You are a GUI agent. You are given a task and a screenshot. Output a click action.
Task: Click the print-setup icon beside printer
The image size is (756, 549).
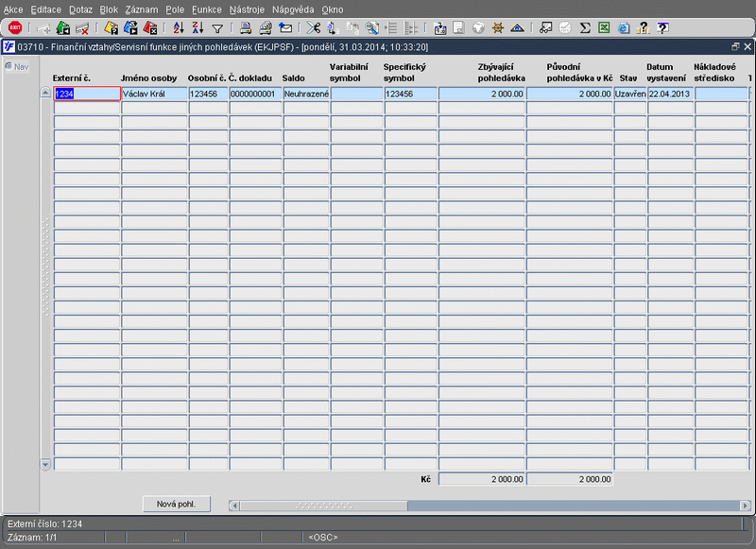click(x=266, y=28)
